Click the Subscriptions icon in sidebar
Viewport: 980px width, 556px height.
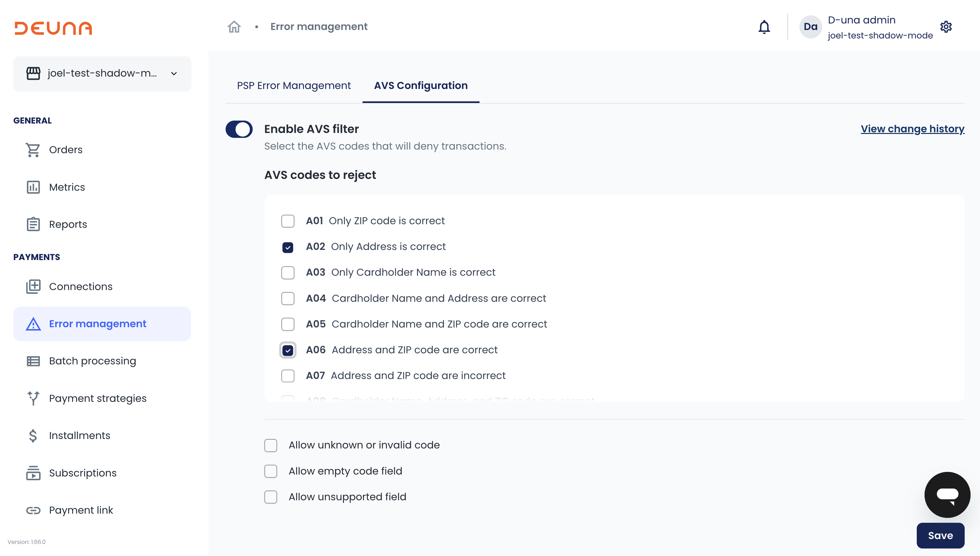click(x=33, y=473)
